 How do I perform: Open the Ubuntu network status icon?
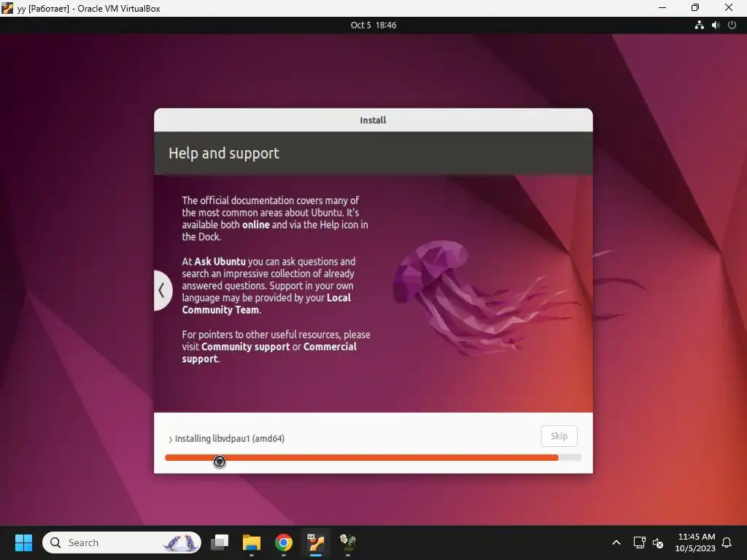(x=699, y=26)
